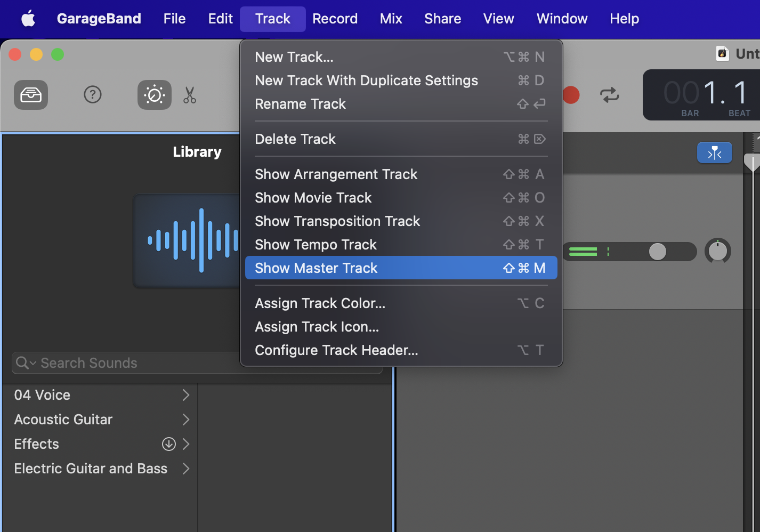760x532 pixels.
Task: Open Quick Help question mark button
Action: 93,95
